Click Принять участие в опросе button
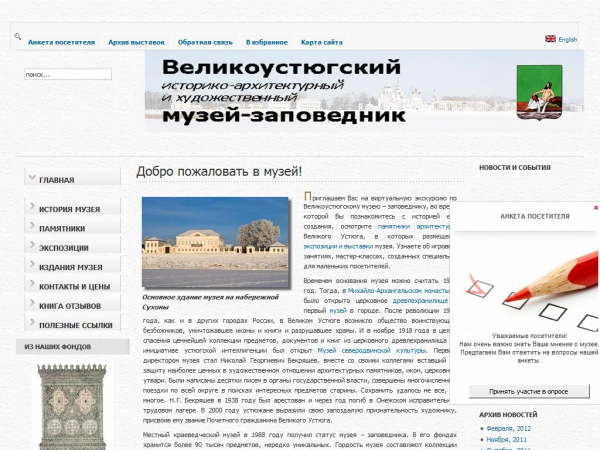This screenshot has height=450, width=600. coord(529,391)
